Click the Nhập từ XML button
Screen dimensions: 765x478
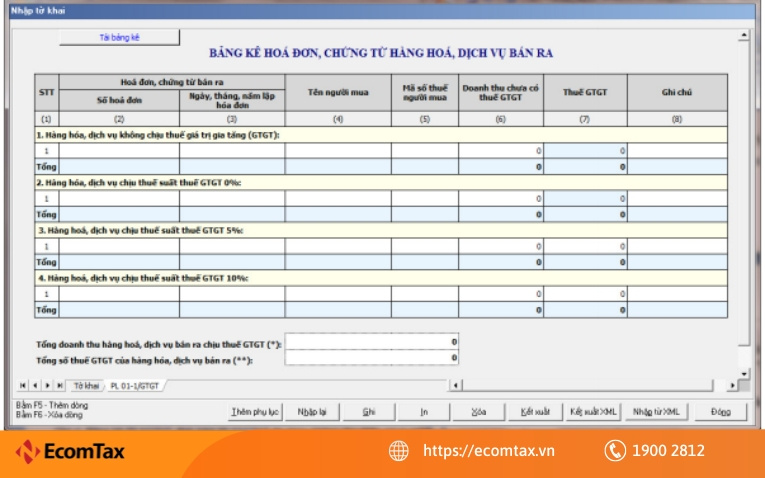pyautogui.click(x=656, y=412)
